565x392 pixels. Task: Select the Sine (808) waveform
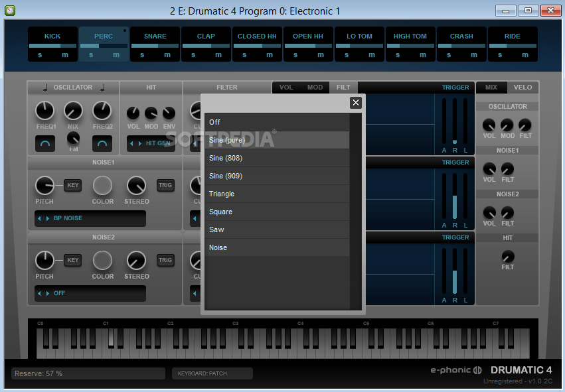pyautogui.click(x=277, y=158)
